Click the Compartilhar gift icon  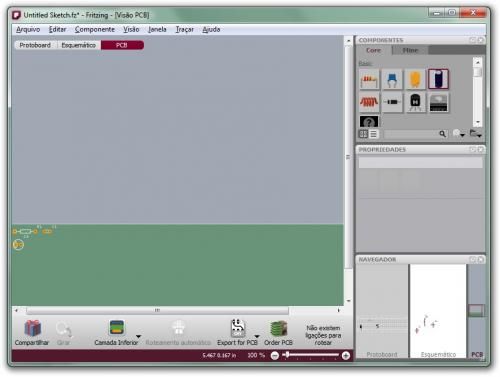33,328
